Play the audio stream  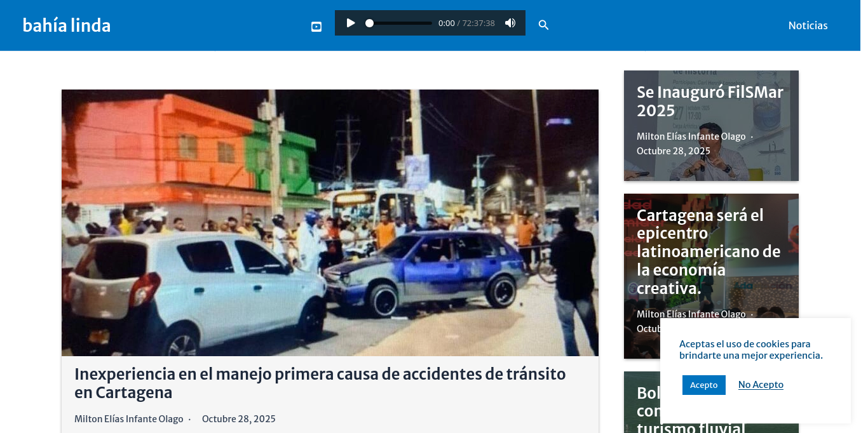[x=351, y=23]
